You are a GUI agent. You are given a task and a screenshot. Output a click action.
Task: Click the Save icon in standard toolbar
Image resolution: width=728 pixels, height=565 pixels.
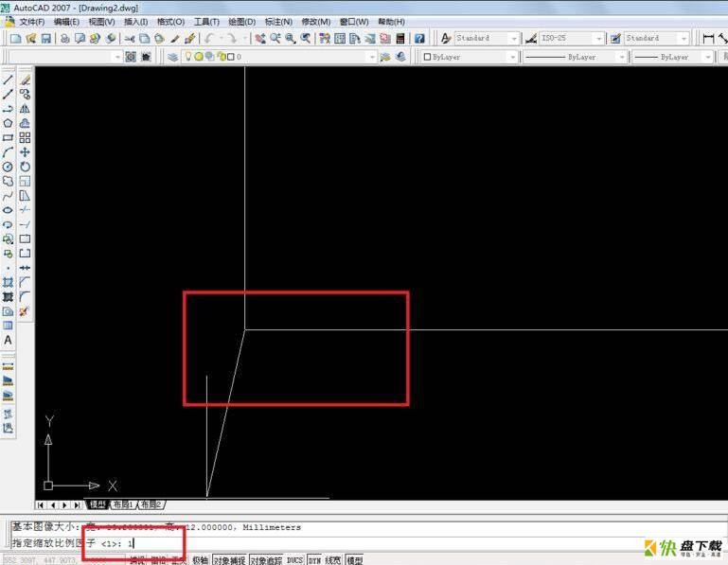click(x=46, y=39)
